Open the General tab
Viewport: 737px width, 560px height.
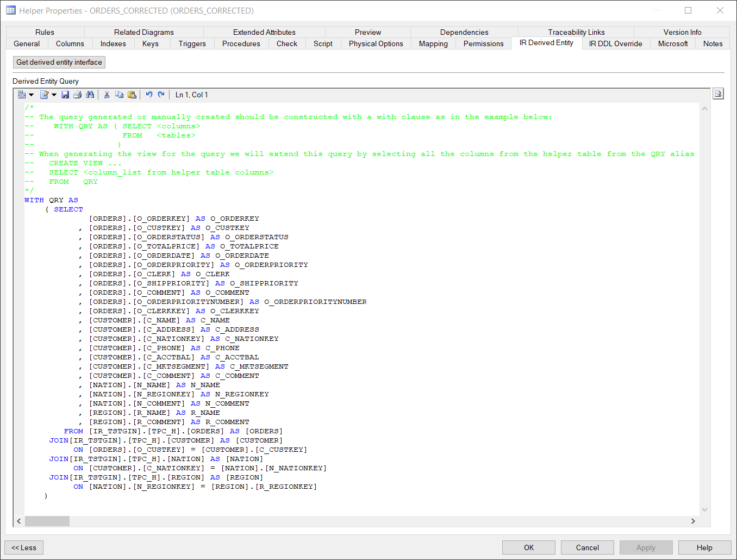[x=27, y=43]
